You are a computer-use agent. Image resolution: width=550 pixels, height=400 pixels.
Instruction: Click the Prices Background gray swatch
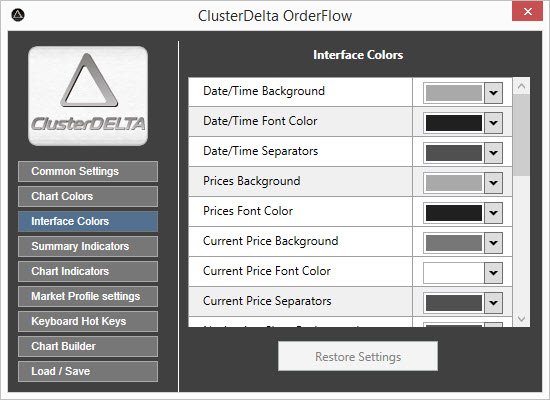click(454, 183)
